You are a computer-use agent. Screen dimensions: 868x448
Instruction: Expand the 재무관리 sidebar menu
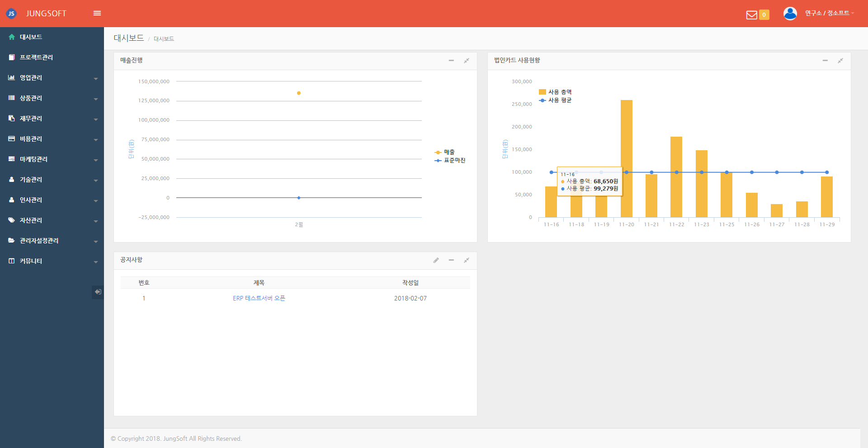click(52, 119)
